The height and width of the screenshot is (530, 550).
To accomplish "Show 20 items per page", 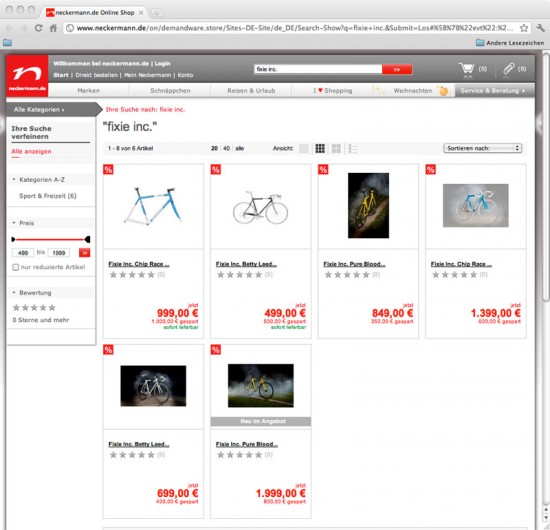I will click(x=214, y=148).
